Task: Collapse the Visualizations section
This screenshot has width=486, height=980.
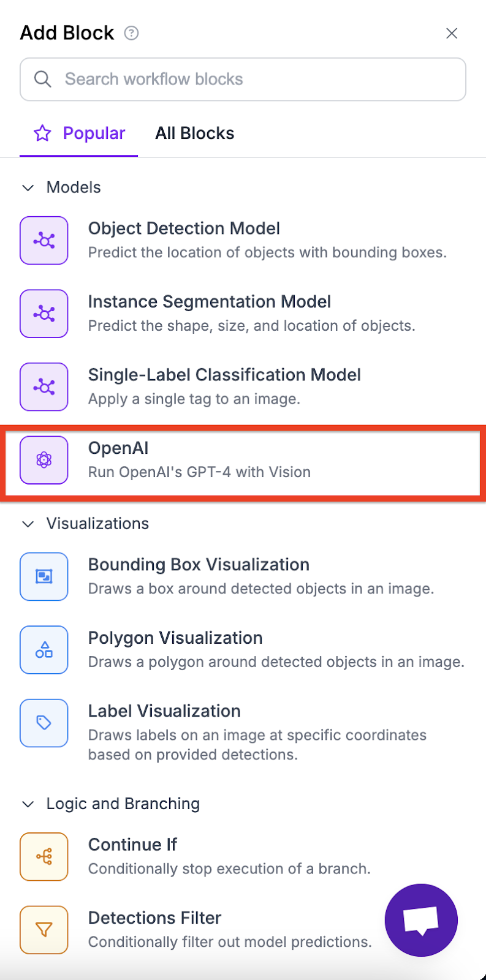Action: coord(28,524)
